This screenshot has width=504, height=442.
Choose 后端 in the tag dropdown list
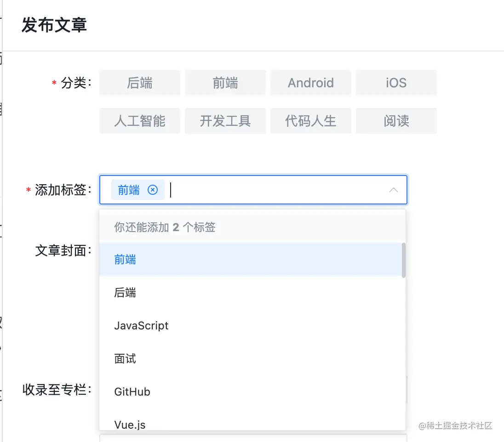tap(125, 293)
